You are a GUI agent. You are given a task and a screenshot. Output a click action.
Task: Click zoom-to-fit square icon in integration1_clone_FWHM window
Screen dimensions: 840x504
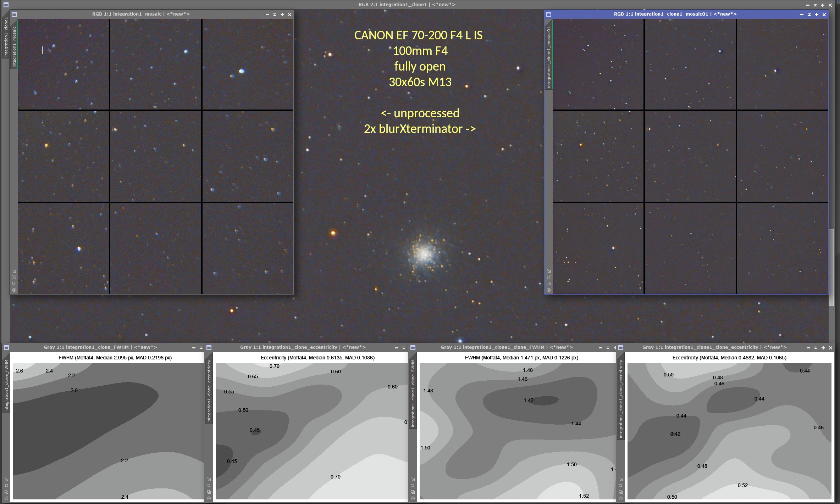pyautogui.click(x=6, y=486)
